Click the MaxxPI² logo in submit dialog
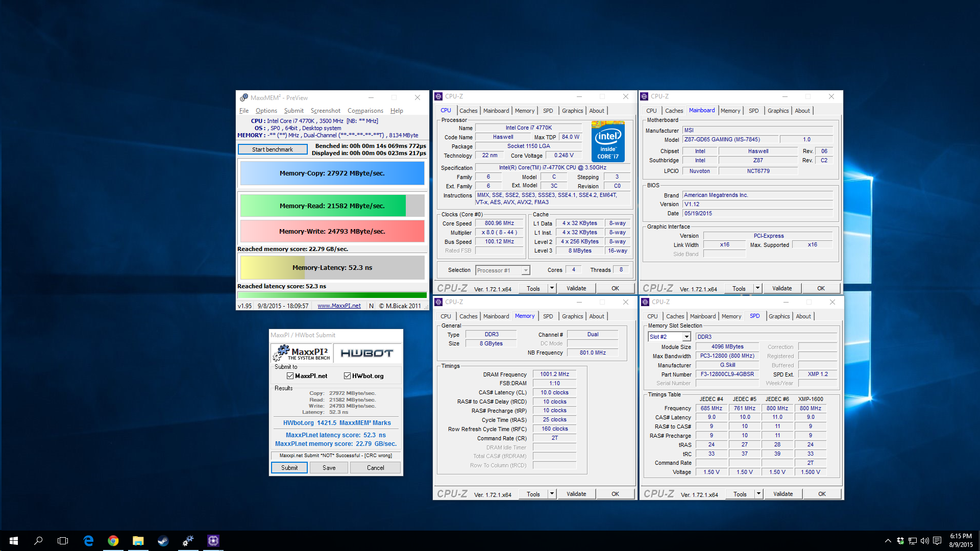980x551 pixels. pyautogui.click(x=302, y=353)
